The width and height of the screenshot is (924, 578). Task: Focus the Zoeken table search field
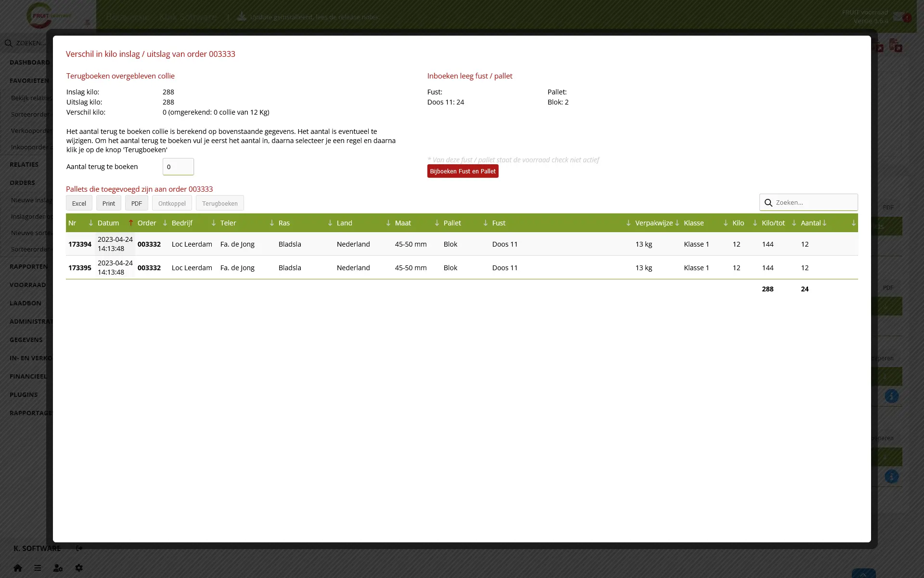click(808, 202)
